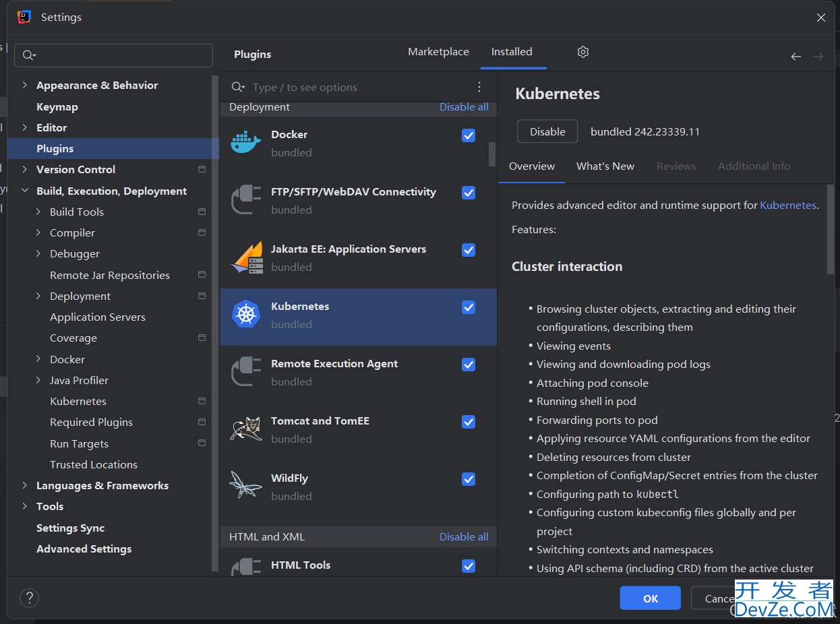Expand Appearance & Behavior settings
Image resolution: width=840 pixels, height=624 pixels.
pos(25,85)
